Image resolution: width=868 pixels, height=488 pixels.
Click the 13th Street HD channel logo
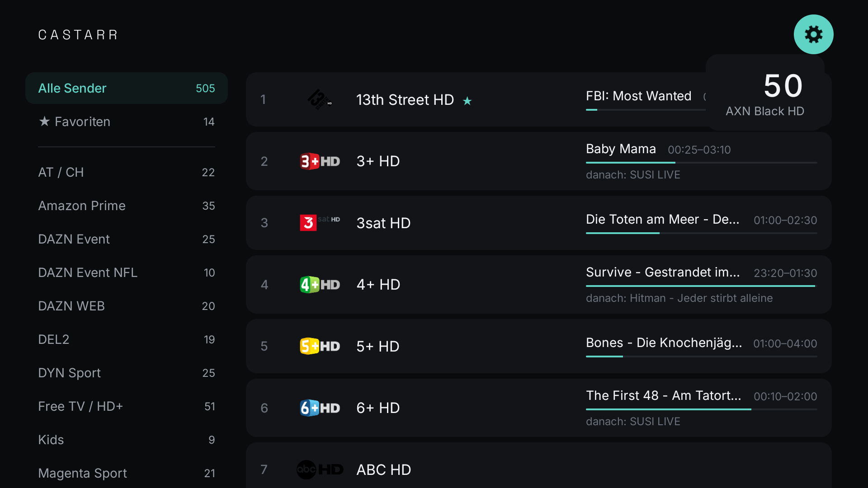pos(320,99)
